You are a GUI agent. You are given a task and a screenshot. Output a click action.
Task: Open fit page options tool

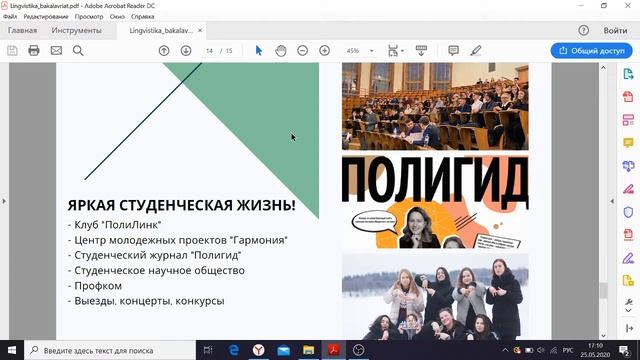pyautogui.click(x=395, y=51)
